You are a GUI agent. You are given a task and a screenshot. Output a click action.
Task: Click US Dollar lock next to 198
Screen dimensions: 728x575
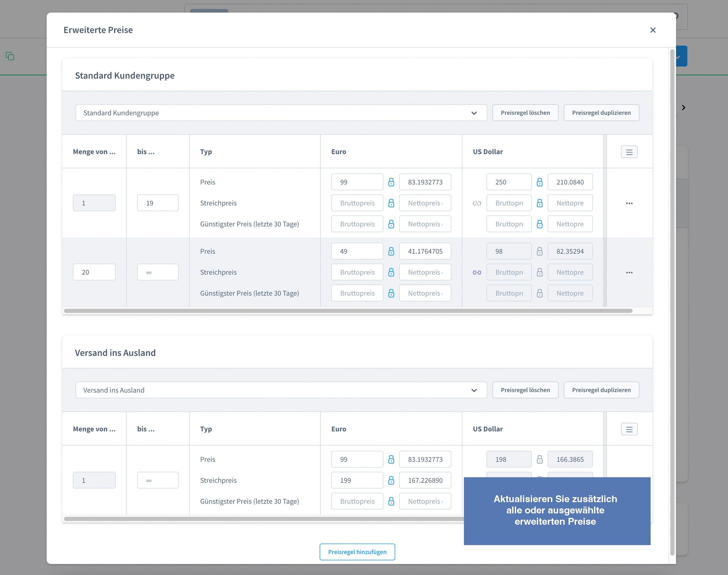pos(539,459)
